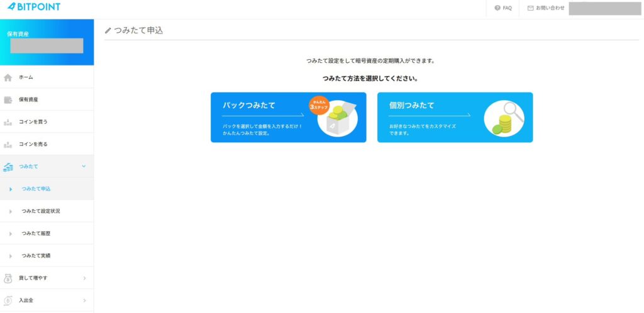Click the BITPOINT logo
This screenshot has width=644, height=313.
point(34,7)
